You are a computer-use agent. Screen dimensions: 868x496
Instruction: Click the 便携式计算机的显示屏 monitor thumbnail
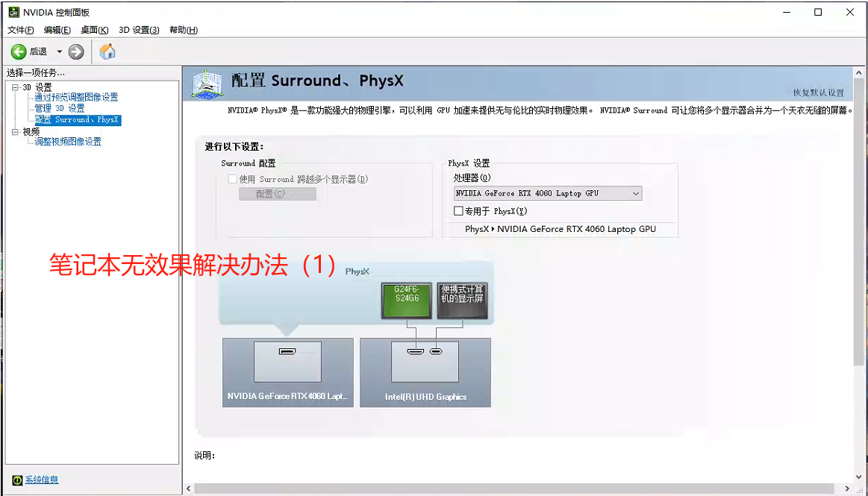click(462, 301)
